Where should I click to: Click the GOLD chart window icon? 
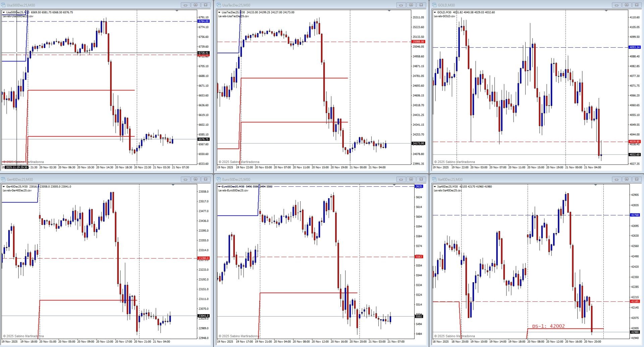(434, 5)
